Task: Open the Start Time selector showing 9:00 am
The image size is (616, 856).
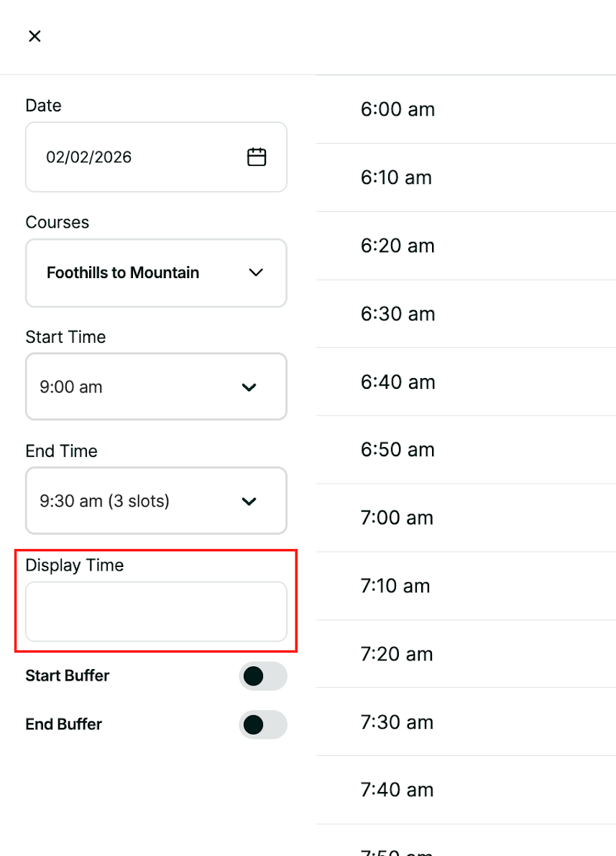Action: tap(156, 387)
